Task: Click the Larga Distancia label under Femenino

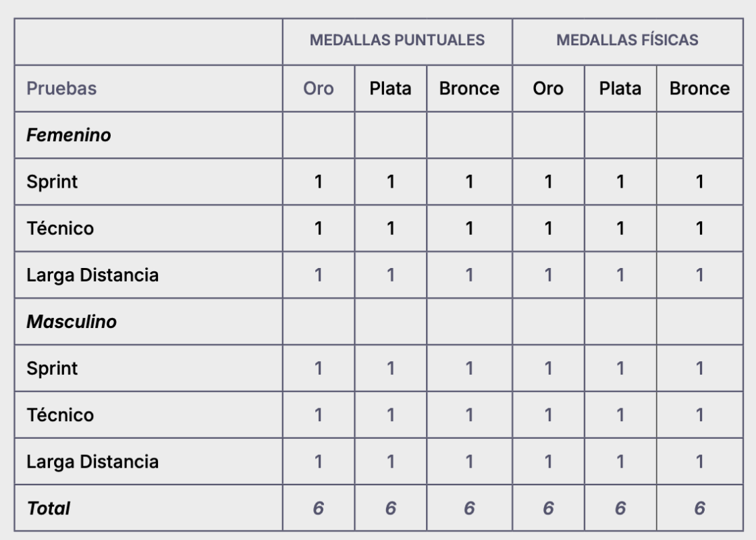Action: (92, 275)
